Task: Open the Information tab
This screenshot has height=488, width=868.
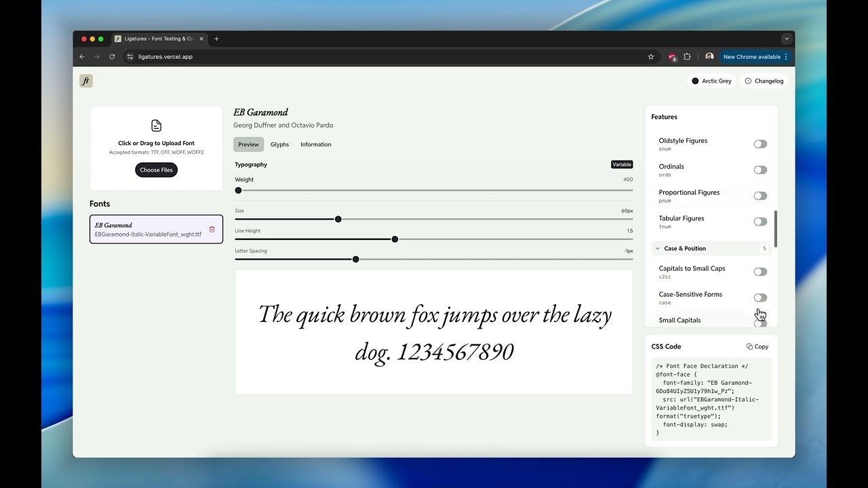Action: click(x=315, y=144)
